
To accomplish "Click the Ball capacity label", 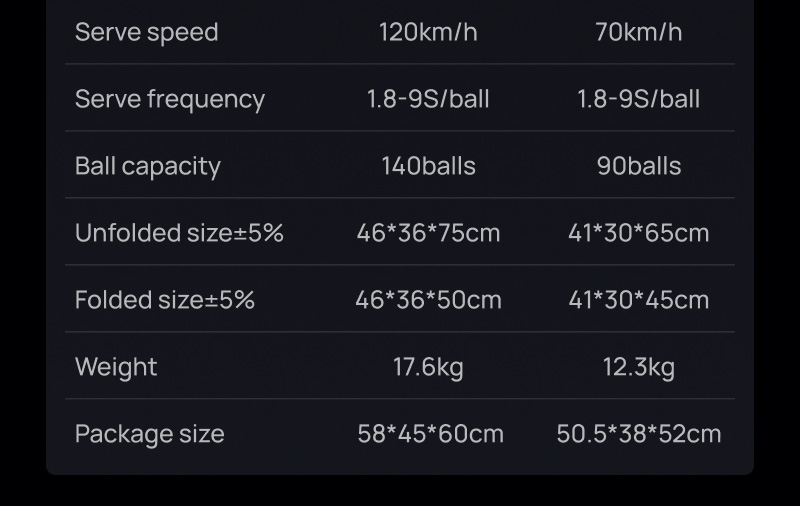I will (x=148, y=166).
